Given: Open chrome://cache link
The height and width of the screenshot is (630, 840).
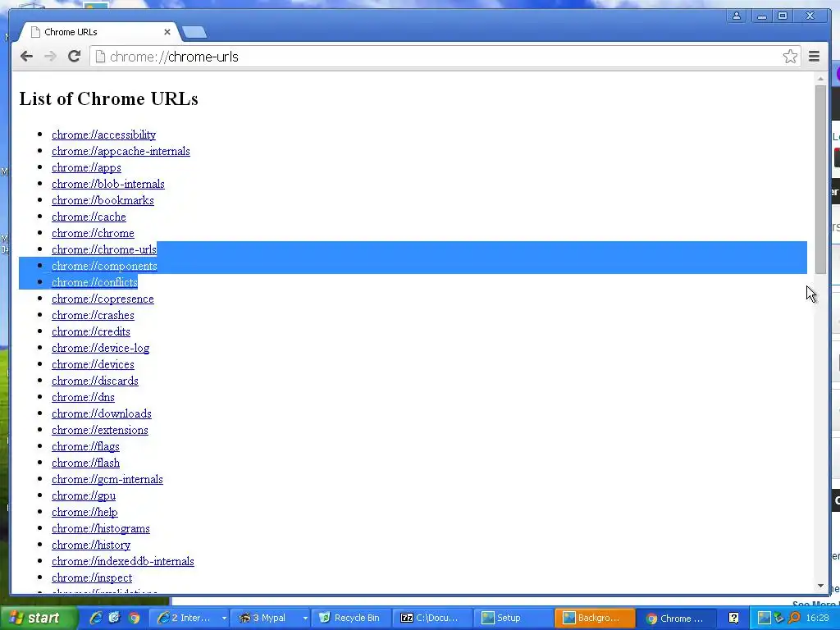Looking at the screenshot, I should point(89,217).
